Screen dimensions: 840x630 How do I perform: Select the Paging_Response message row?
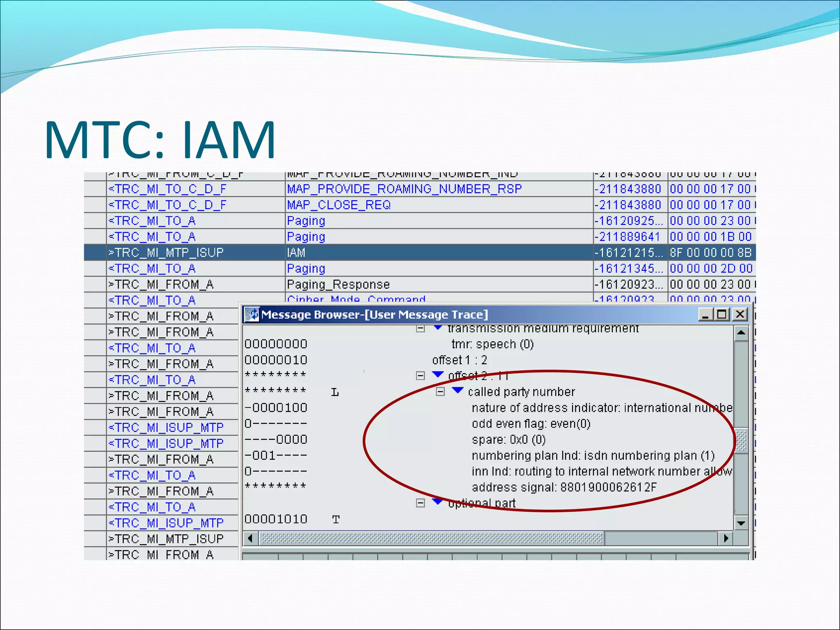[420, 284]
